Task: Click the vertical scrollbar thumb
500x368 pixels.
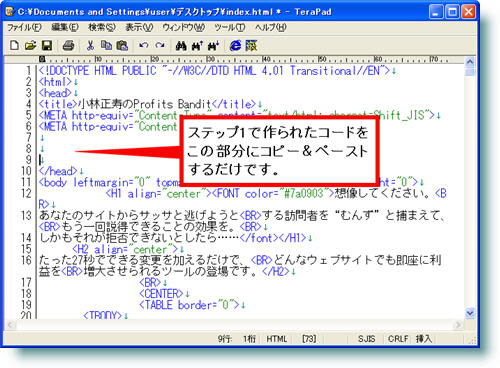Action: [470, 72]
